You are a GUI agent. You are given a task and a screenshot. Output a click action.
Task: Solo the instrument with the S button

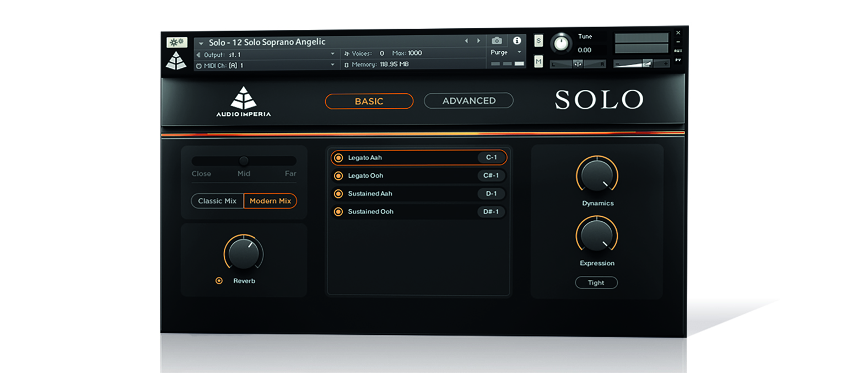tap(538, 41)
